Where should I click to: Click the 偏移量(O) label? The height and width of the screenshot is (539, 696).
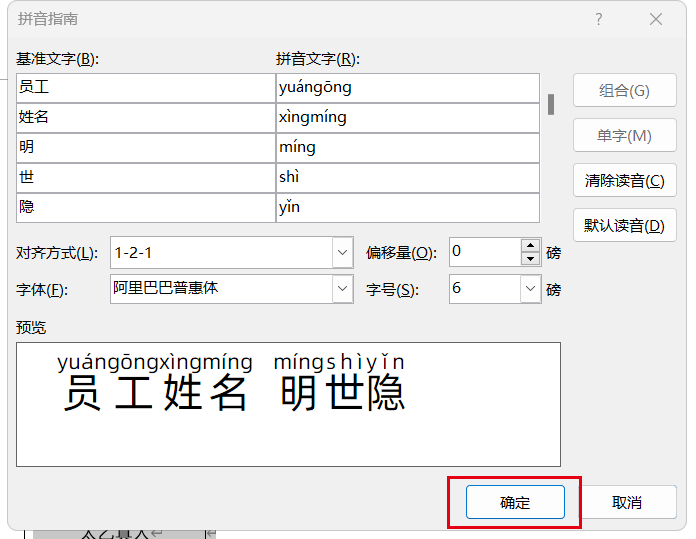click(401, 253)
